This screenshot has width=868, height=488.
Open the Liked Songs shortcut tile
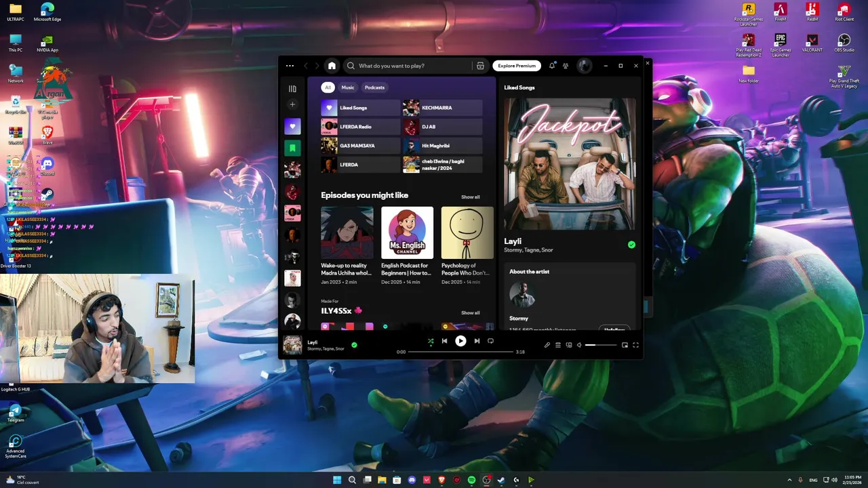pos(361,108)
